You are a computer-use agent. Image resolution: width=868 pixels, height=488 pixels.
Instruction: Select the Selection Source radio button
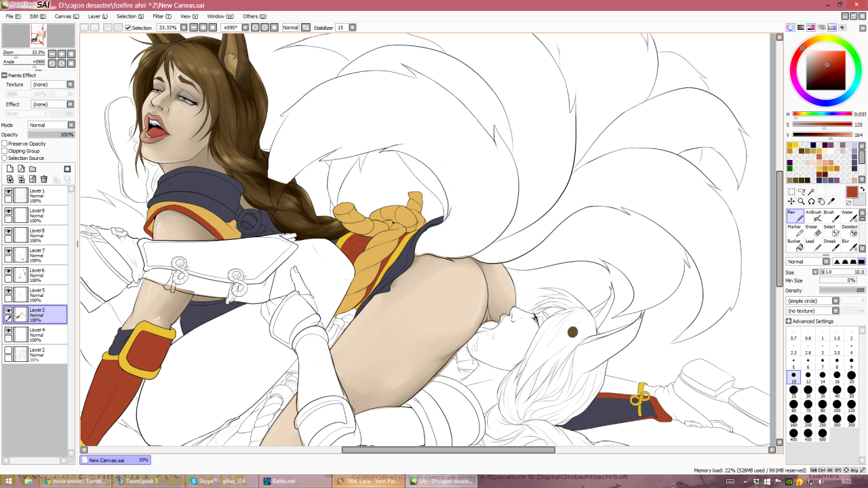pyautogui.click(x=4, y=159)
